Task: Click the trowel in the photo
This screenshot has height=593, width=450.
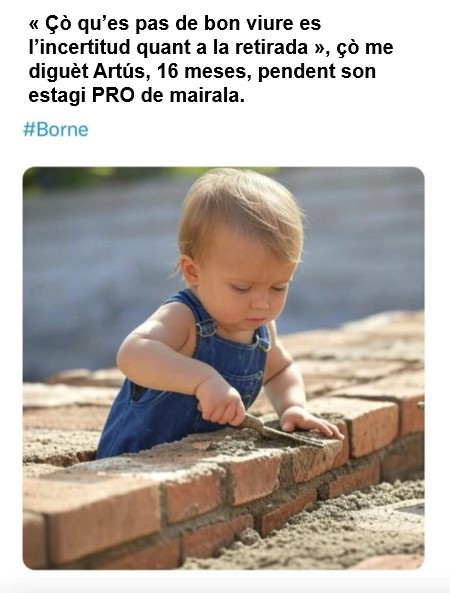Action: tap(282, 431)
